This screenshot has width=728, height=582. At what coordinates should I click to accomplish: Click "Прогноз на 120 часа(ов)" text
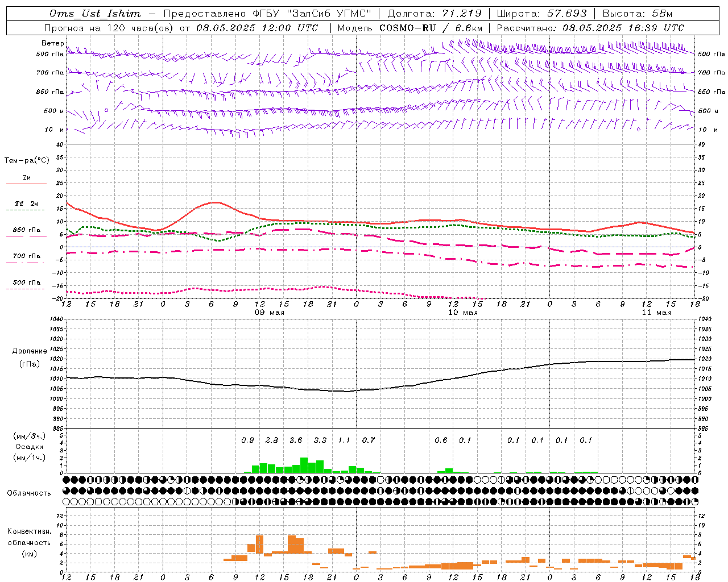coord(110,28)
